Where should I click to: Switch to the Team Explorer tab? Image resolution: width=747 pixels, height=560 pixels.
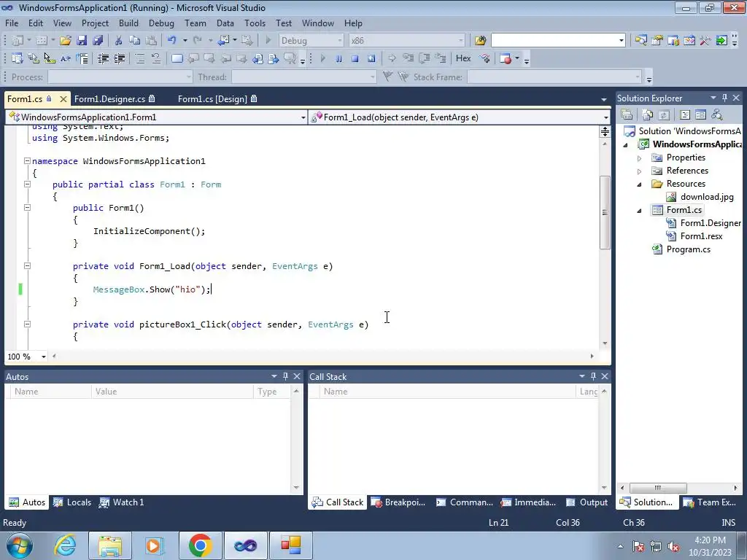click(710, 502)
